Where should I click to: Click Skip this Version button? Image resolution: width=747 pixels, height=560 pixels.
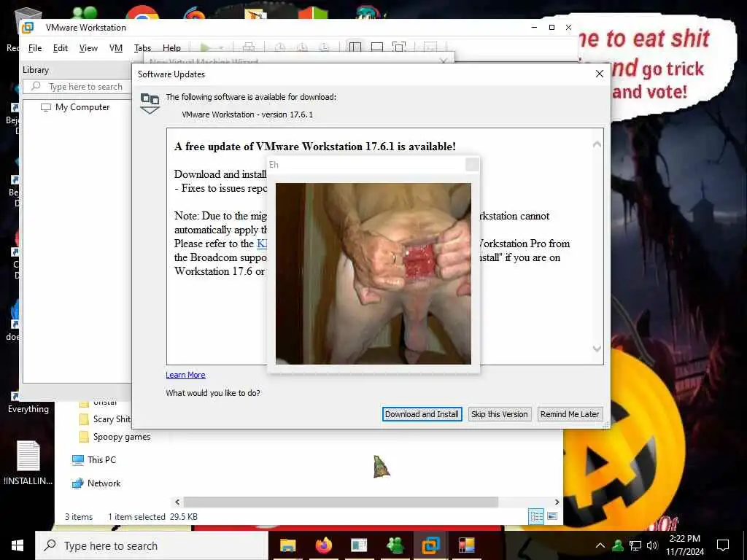click(x=499, y=414)
